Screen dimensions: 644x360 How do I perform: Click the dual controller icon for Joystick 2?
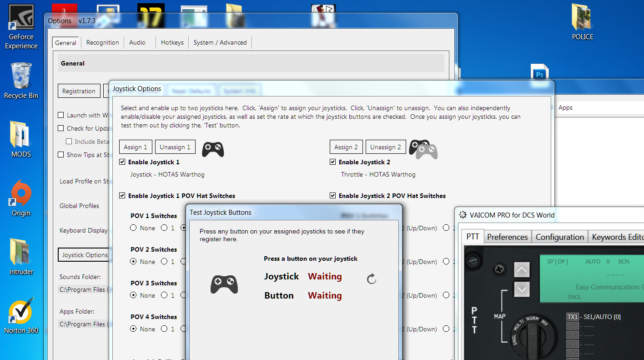423,149
